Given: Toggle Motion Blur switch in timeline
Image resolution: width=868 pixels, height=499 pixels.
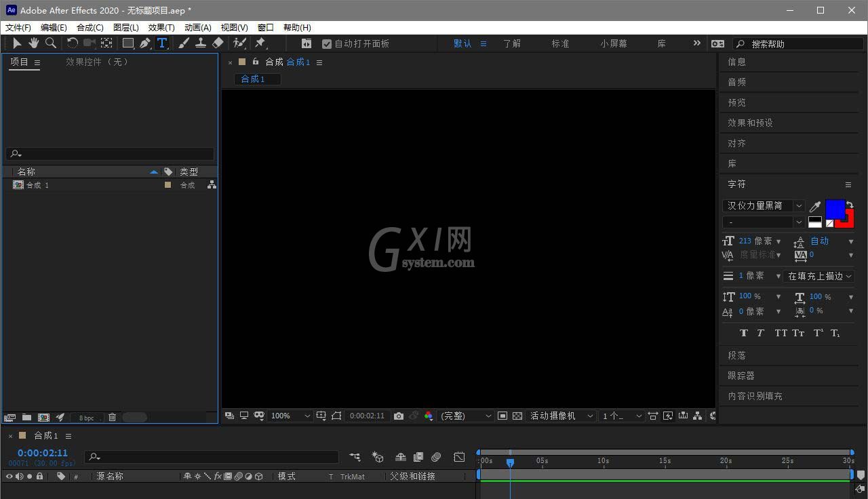Looking at the screenshot, I should tap(436, 458).
